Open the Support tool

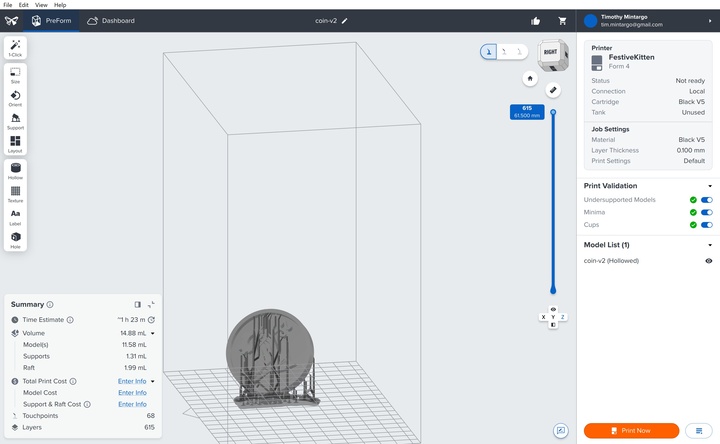click(15, 121)
